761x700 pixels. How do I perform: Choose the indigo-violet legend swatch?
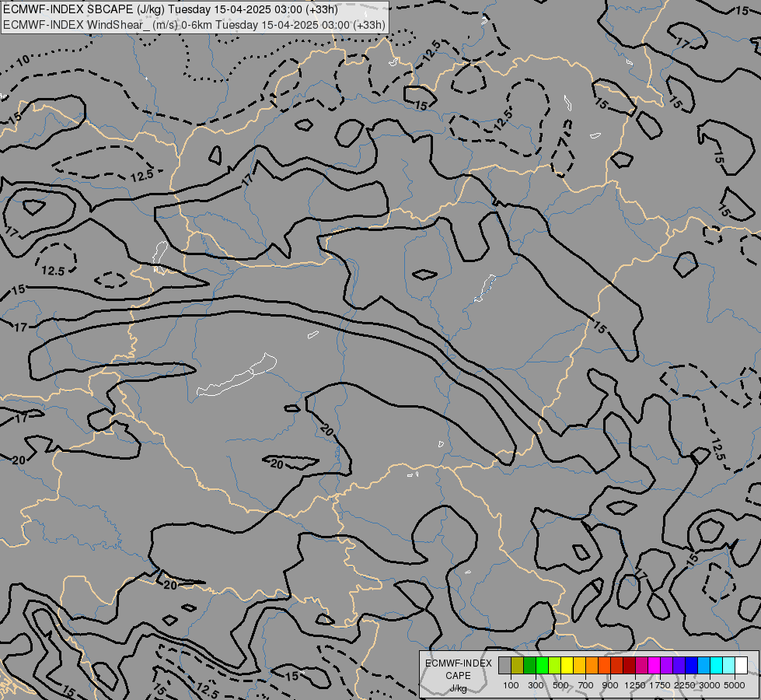pyautogui.click(x=679, y=666)
